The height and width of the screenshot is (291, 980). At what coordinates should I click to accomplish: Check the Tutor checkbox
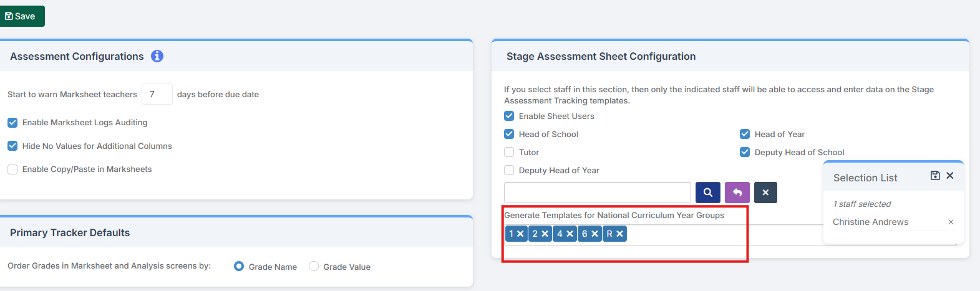[x=509, y=152]
